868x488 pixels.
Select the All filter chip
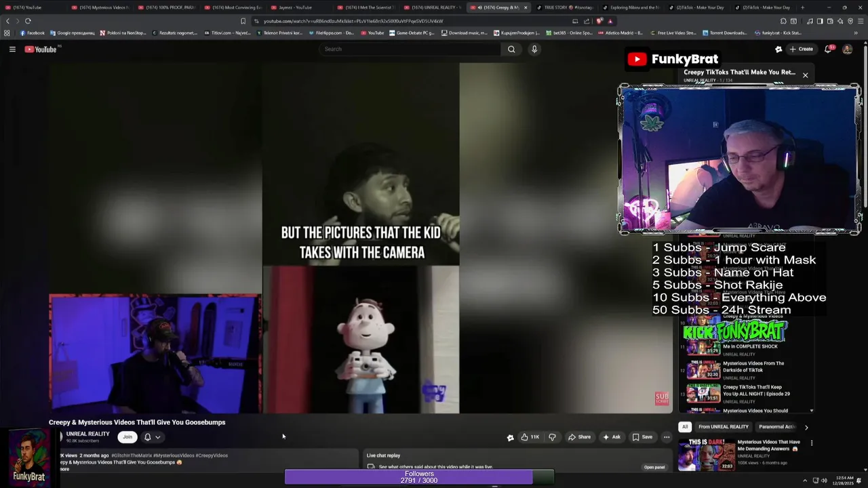point(685,427)
